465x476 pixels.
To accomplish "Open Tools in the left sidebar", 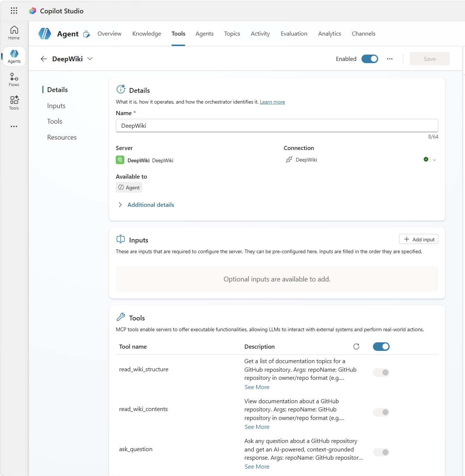I will coord(14,103).
